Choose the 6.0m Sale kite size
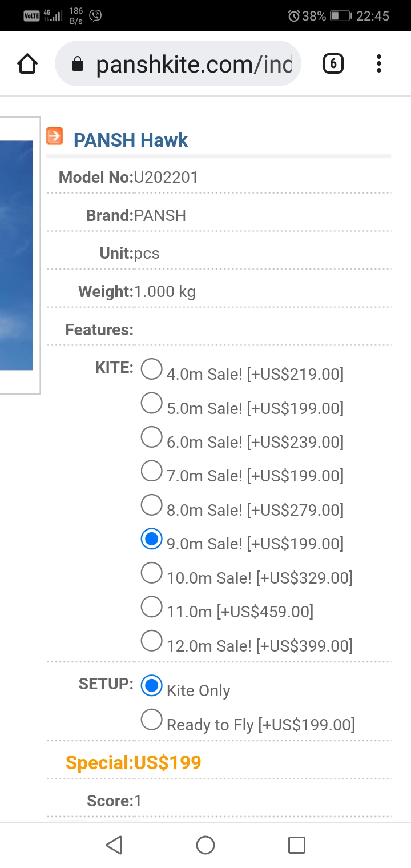The image size is (411, 868). point(151,437)
